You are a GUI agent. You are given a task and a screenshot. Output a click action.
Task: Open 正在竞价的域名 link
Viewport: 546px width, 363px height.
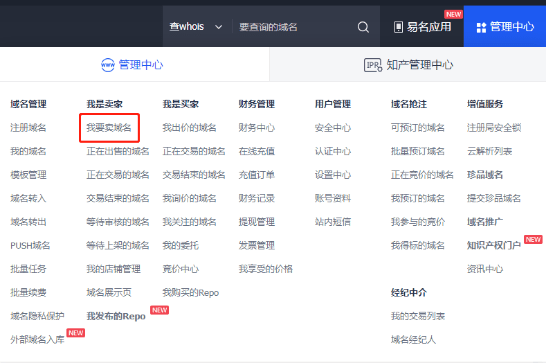pos(422,175)
